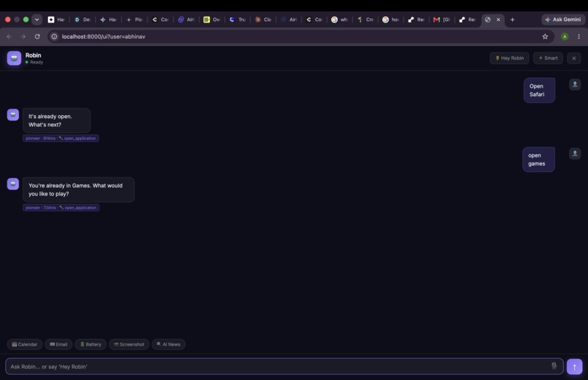The image size is (588, 380).
Task: Switch to the Gmail tab
Action: click(x=441, y=20)
